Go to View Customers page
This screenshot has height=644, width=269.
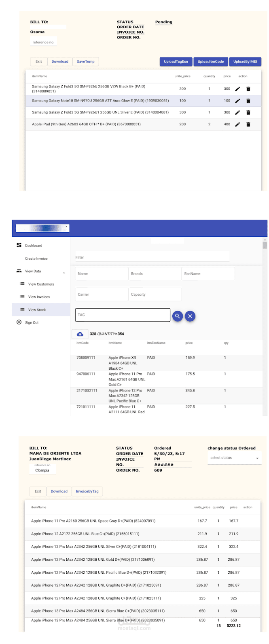(41, 284)
